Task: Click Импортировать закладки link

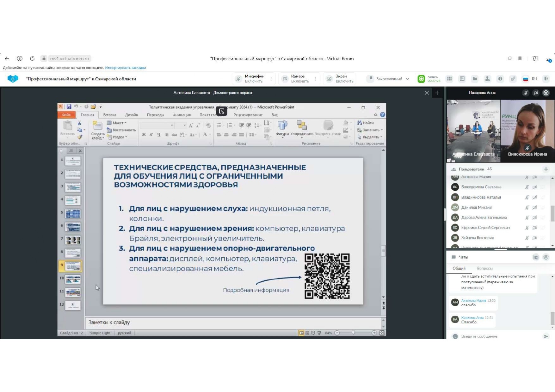Action: coord(125,68)
